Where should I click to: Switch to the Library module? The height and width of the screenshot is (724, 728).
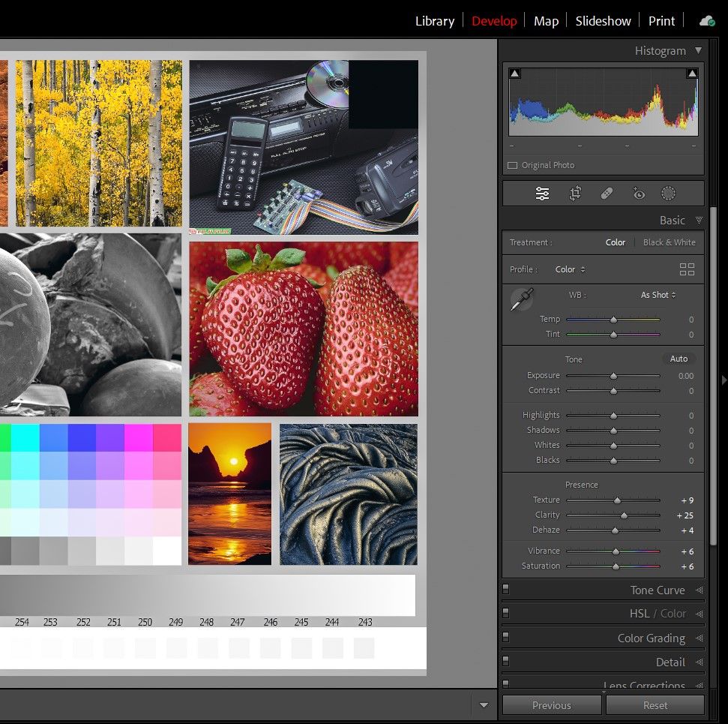[x=435, y=21]
